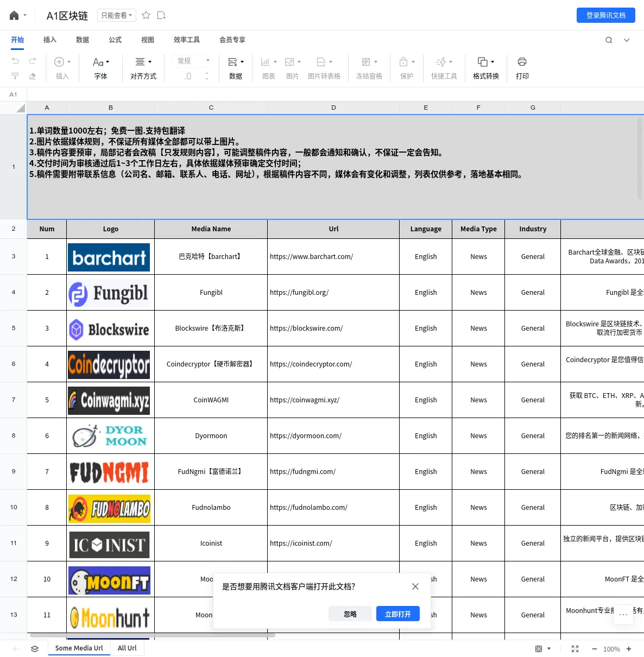Screen dimensions: 644x657
Task: Click the .0 decimal places control
Action: 188,77
